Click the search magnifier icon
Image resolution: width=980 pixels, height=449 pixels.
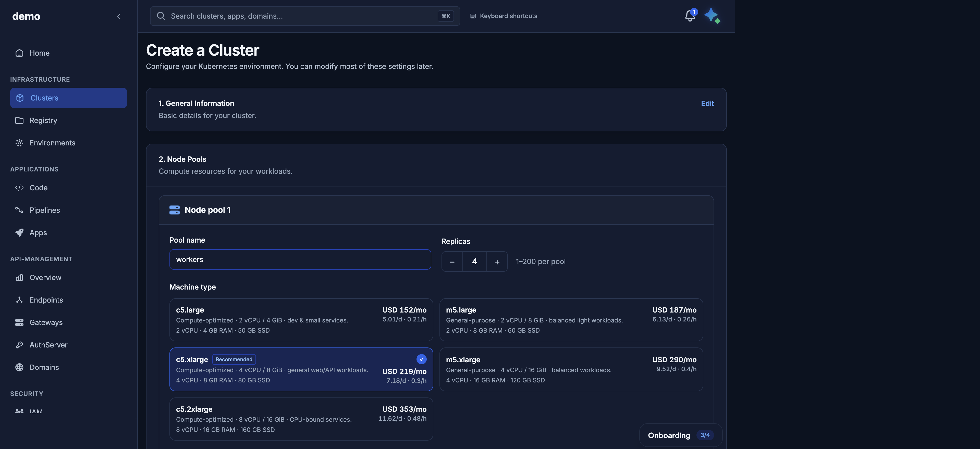coord(161,16)
